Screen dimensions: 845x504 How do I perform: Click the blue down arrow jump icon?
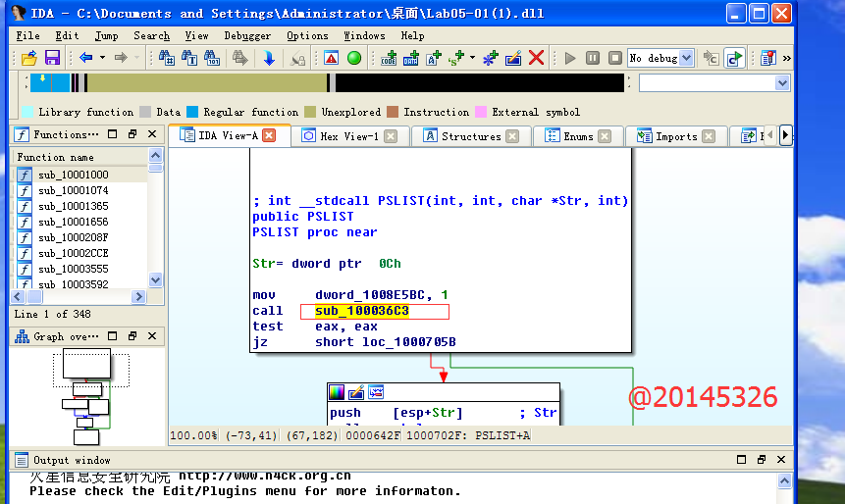pyautogui.click(x=268, y=59)
